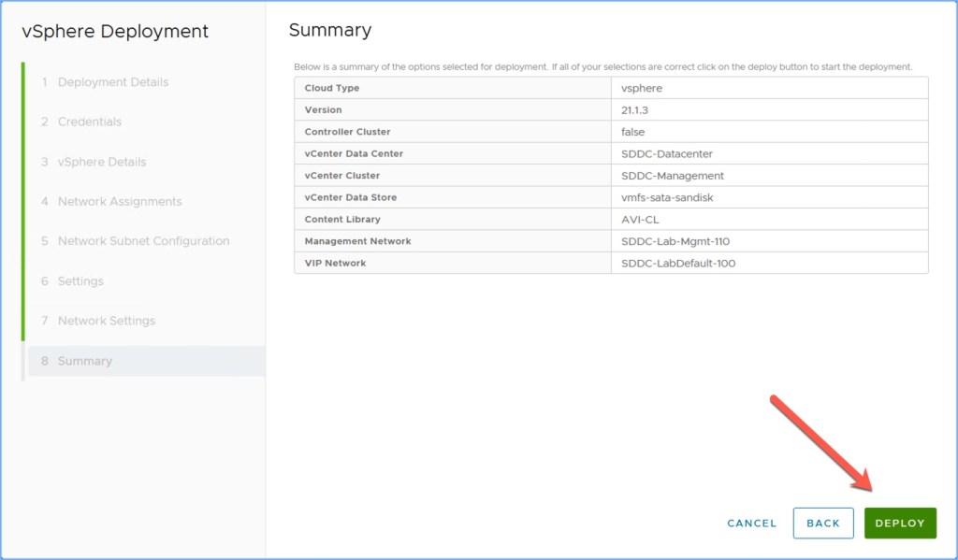Select SDDC-Datacenter value in table
The image size is (958, 560).
pos(667,153)
